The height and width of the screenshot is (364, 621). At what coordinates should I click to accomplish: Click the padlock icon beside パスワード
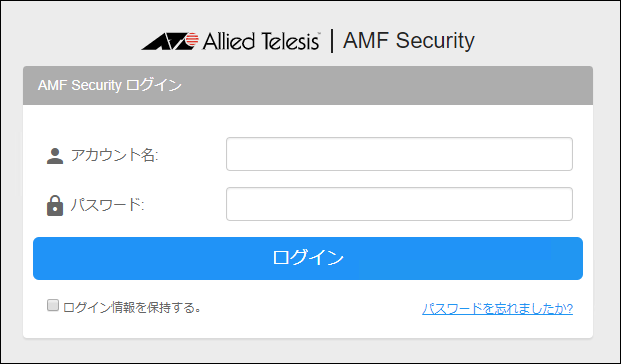(55, 205)
